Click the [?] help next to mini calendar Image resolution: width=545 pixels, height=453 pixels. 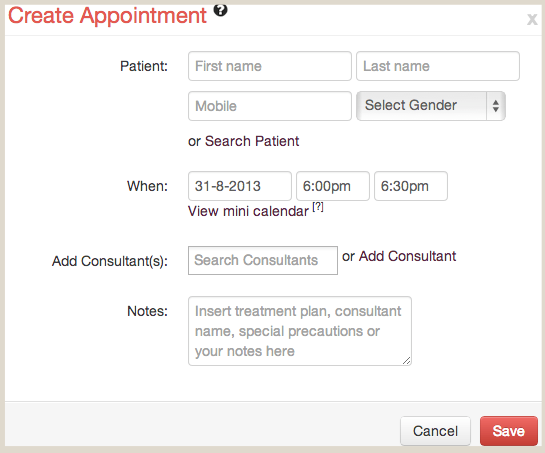tap(318, 207)
